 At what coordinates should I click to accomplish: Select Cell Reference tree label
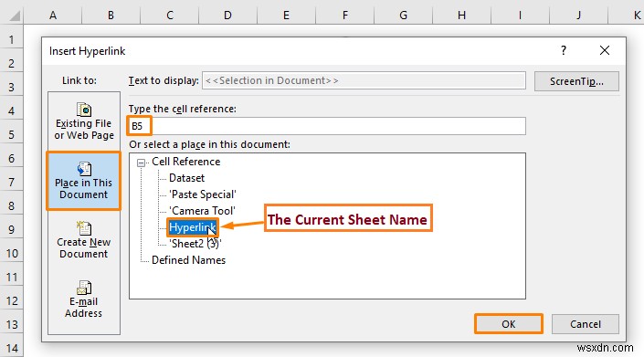click(x=185, y=162)
